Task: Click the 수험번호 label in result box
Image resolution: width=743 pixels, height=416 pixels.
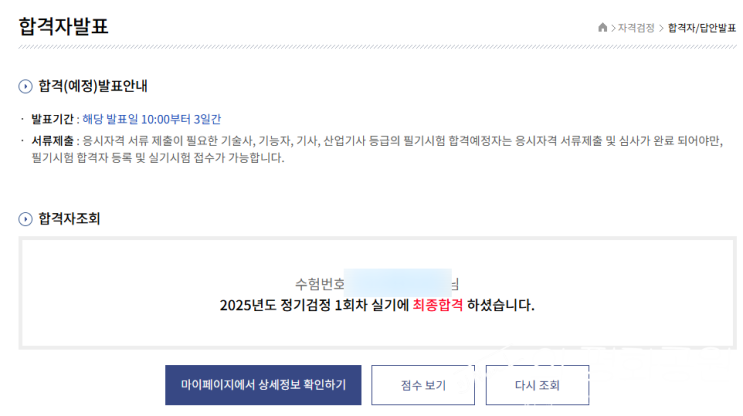Action: click(320, 284)
